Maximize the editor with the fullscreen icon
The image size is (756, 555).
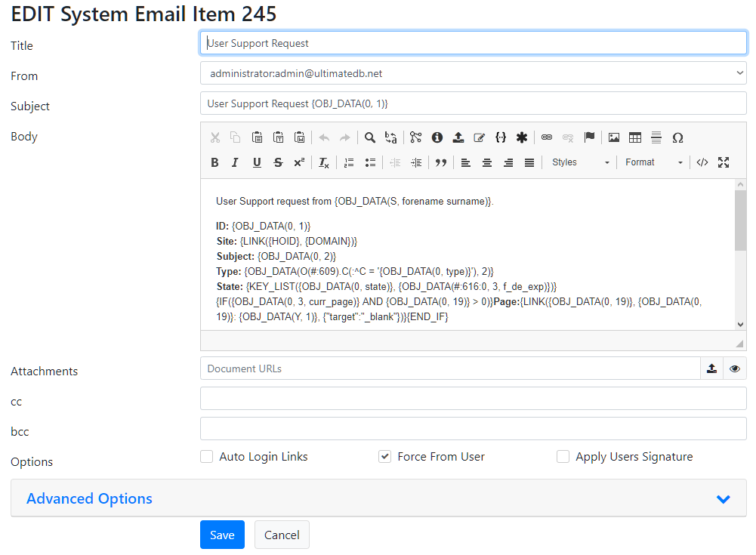click(x=724, y=162)
